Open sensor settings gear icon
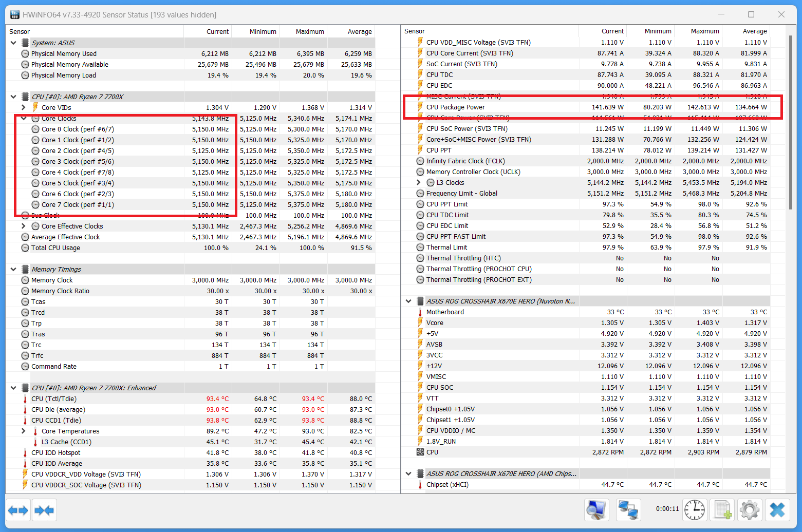The height and width of the screenshot is (532, 802). coord(750,510)
